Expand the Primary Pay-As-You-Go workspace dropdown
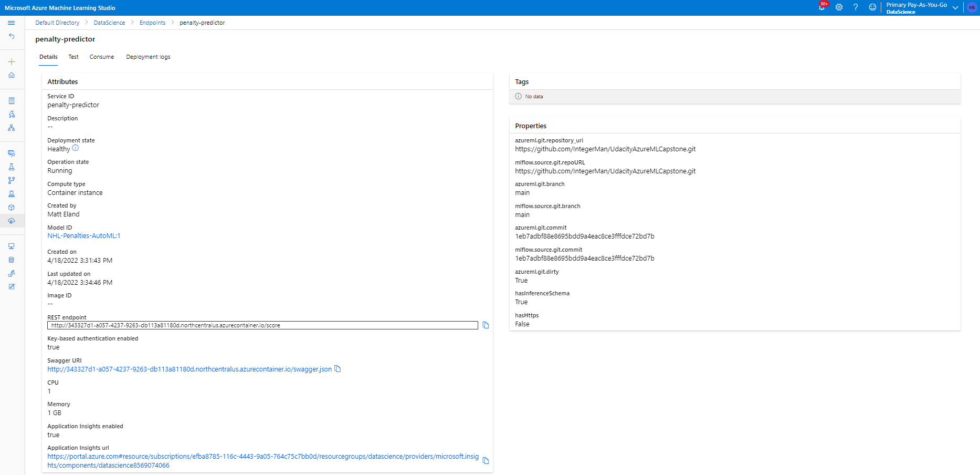The height and width of the screenshot is (475, 980). [x=955, y=7]
